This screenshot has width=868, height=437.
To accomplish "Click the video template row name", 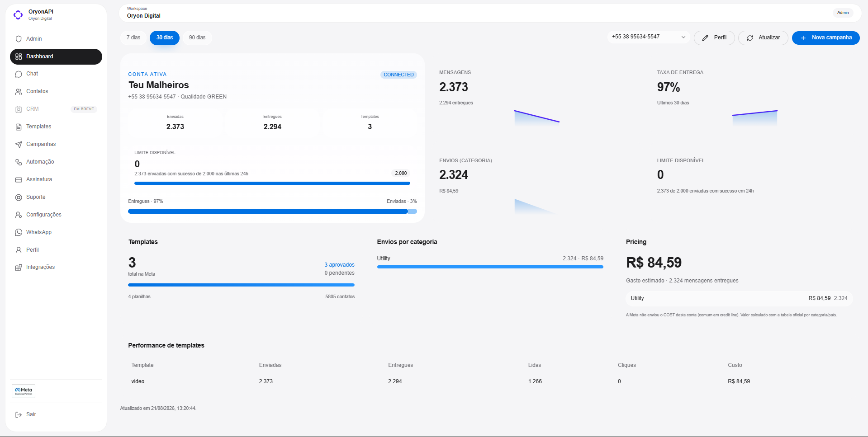I will click(138, 381).
